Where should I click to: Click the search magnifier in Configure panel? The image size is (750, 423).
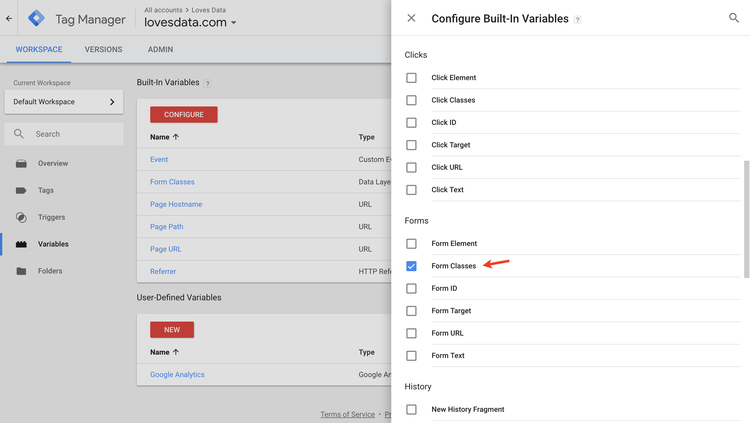pyautogui.click(x=733, y=18)
